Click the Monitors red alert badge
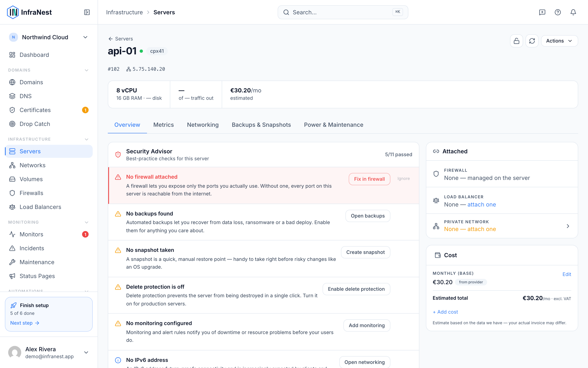 pos(85,234)
